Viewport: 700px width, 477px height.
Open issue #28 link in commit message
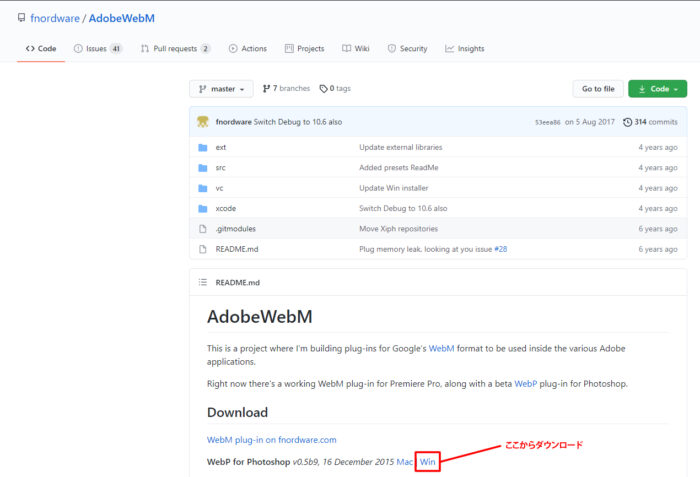point(499,249)
